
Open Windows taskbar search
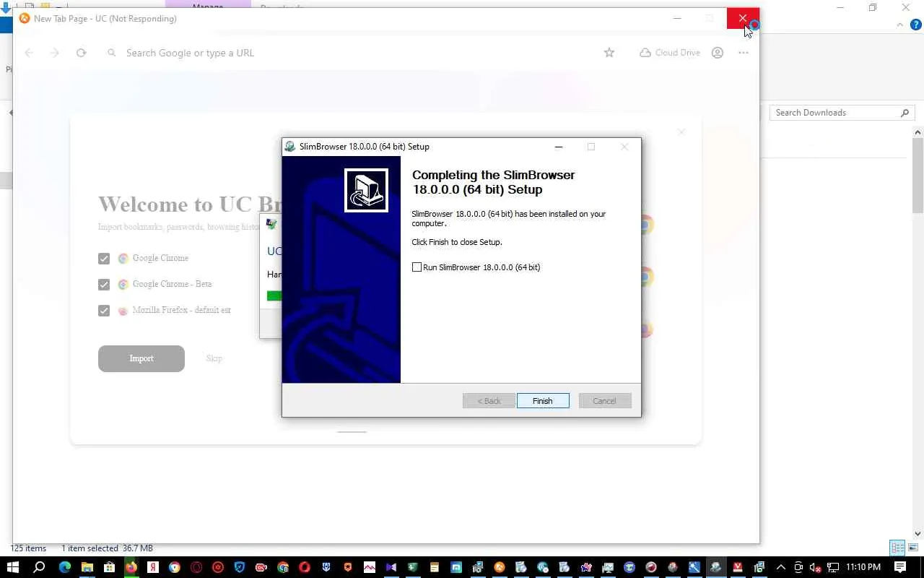[39, 567]
